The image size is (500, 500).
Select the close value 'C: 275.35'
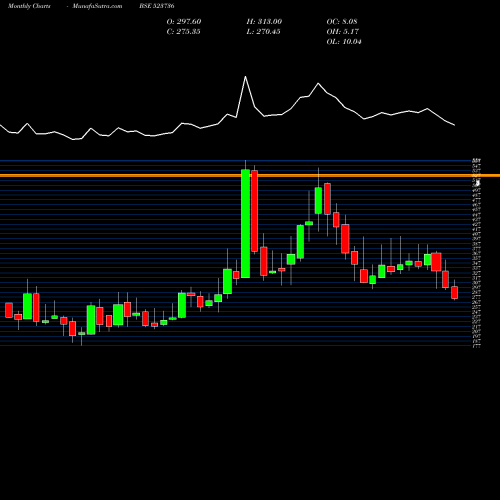(x=183, y=31)
